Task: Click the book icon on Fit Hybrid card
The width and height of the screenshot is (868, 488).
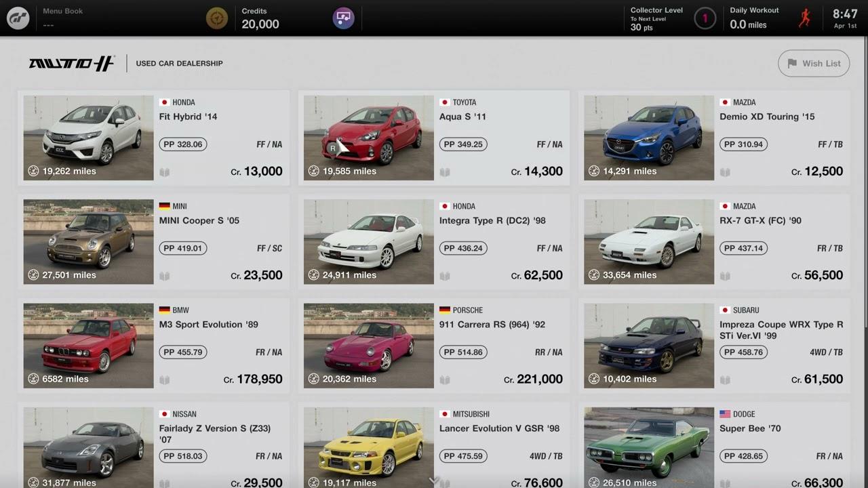Action: 165,172
